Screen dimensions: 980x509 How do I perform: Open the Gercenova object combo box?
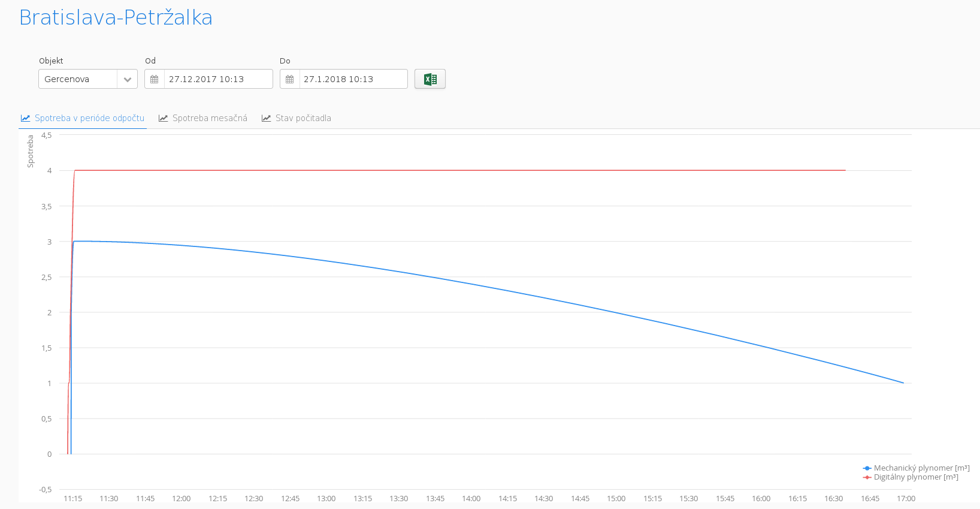(x=78, y=79)
